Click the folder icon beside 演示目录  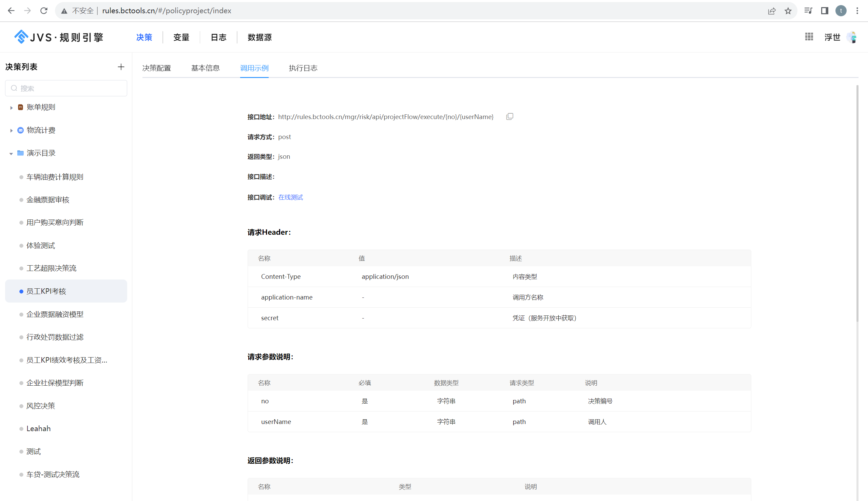coord(20,153)
